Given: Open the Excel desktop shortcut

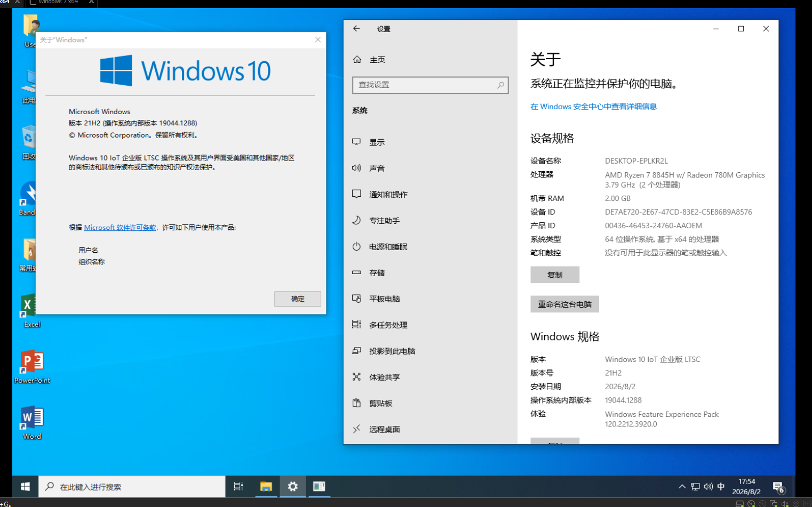Looking at the screenshot, I should point(31,311).
